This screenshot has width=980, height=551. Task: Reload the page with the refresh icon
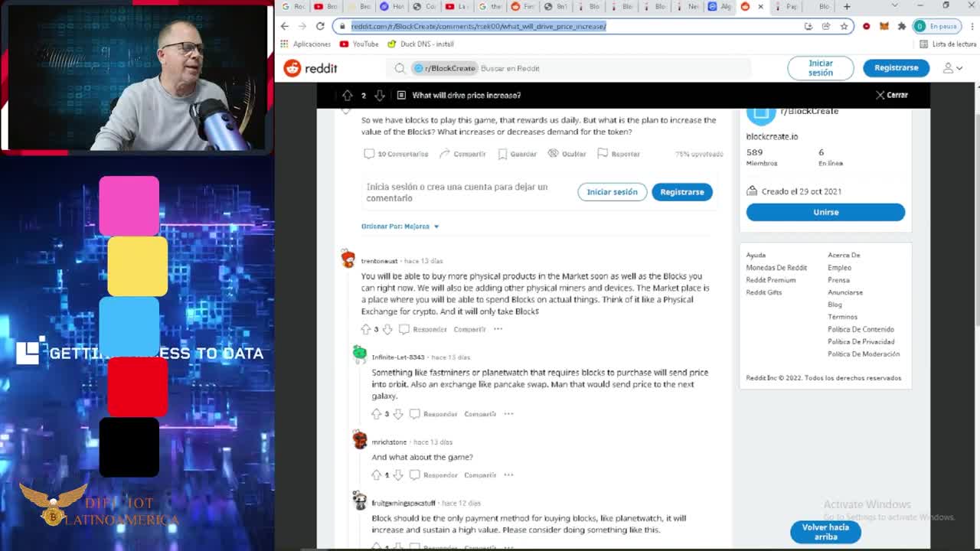pyautogui.click(x=320, y=26)
